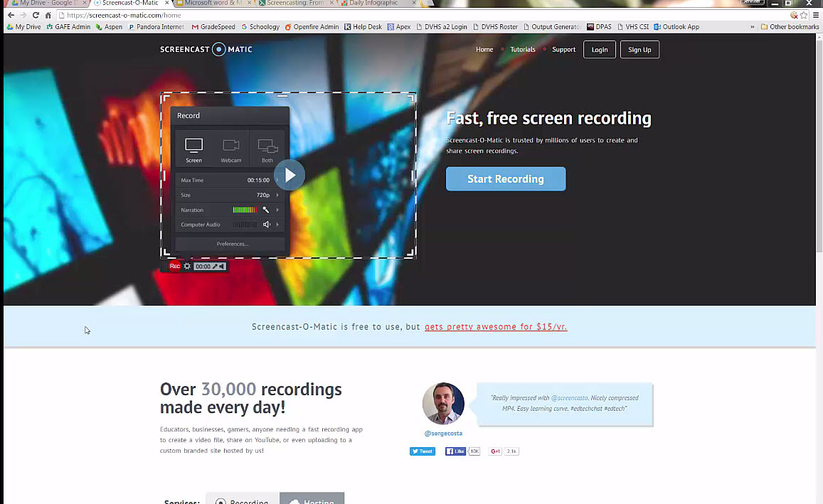The height and width of the screenshot is (504, 823).
Task: Open the DVHS a2 Login bookmark
Action: (442, 27)
